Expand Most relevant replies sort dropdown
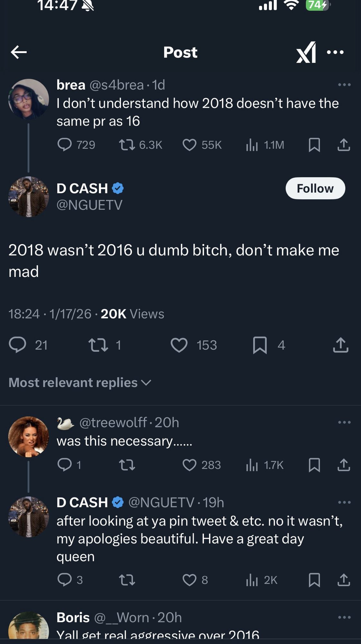 tap(80, 383)
